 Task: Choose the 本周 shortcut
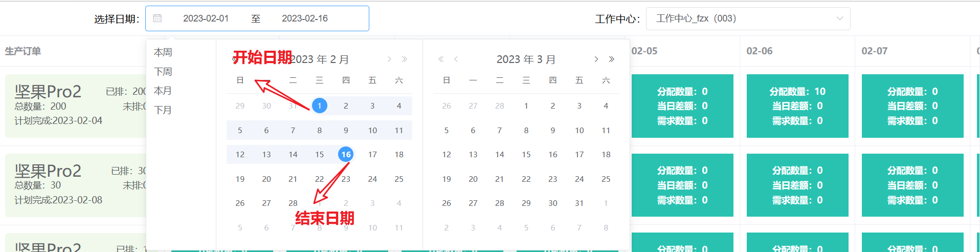click(x=163, y=52)
